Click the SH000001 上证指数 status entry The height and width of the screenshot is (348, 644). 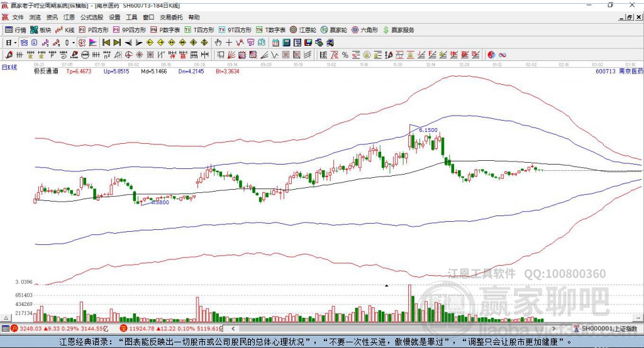[x=606, y=329]
